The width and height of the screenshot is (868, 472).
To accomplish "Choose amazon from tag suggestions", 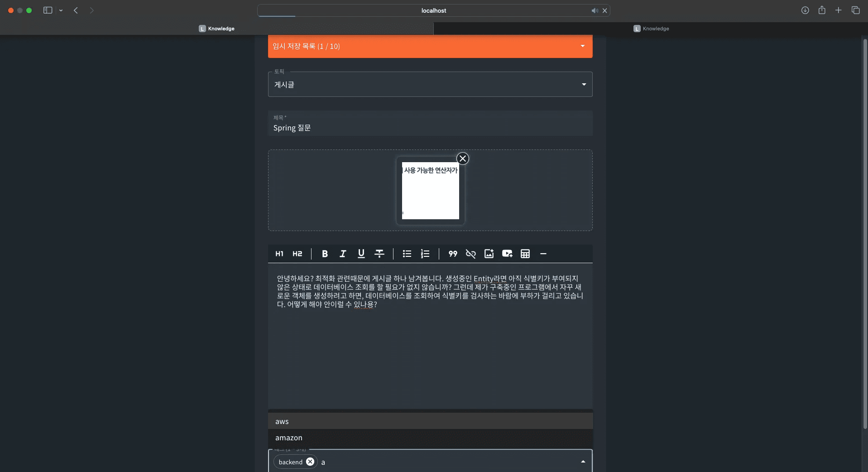I will (x=289, y=438).
